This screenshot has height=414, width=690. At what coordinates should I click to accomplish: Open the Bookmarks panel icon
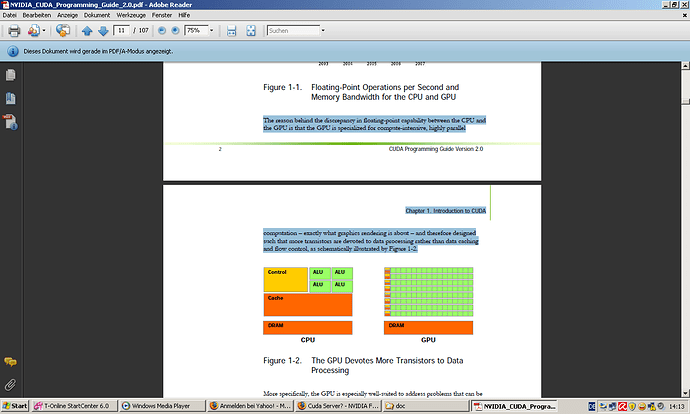click(11, 98)
